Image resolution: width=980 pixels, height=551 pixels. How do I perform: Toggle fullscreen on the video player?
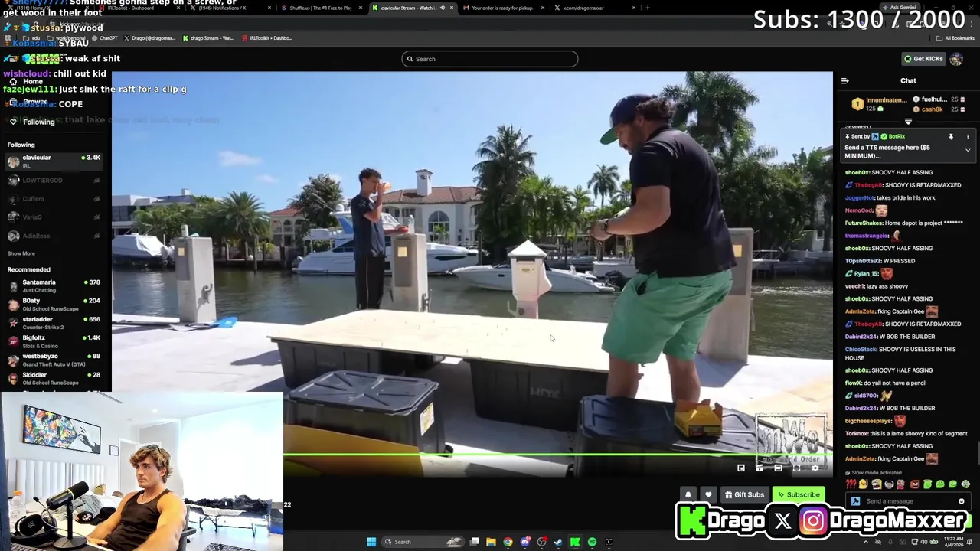pyautogui.click(x=796, y=468)
